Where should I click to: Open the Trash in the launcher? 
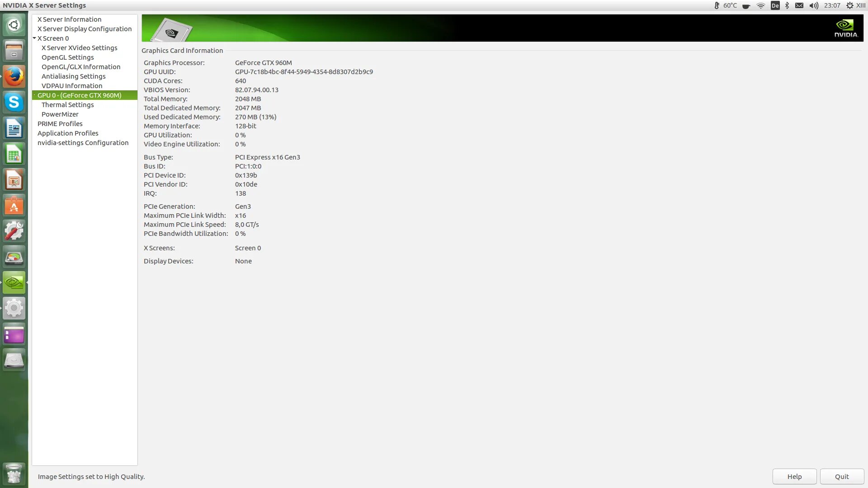pyautogui.click(x=14, y=474)
